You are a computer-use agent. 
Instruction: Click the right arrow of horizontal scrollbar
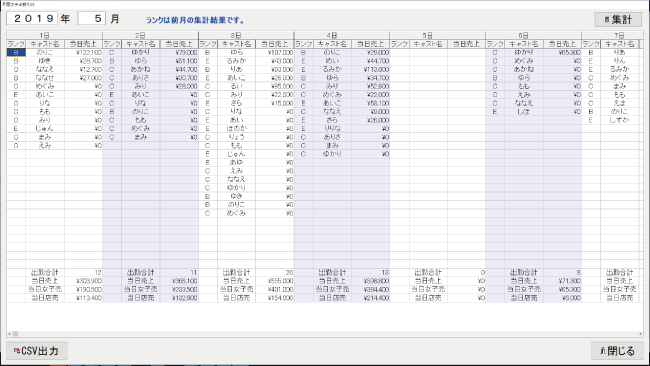641,334
